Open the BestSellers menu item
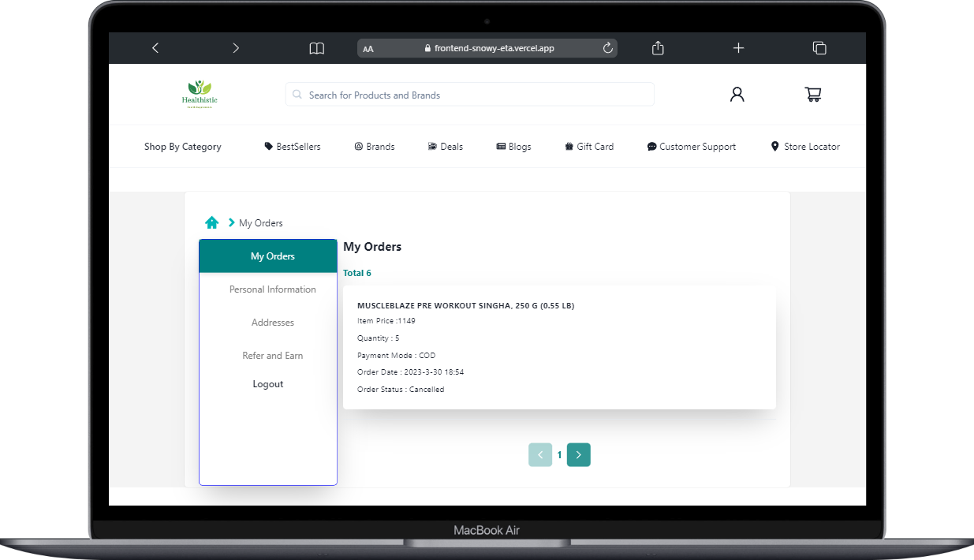Screen dimensions: 974x560 point(293,147)
